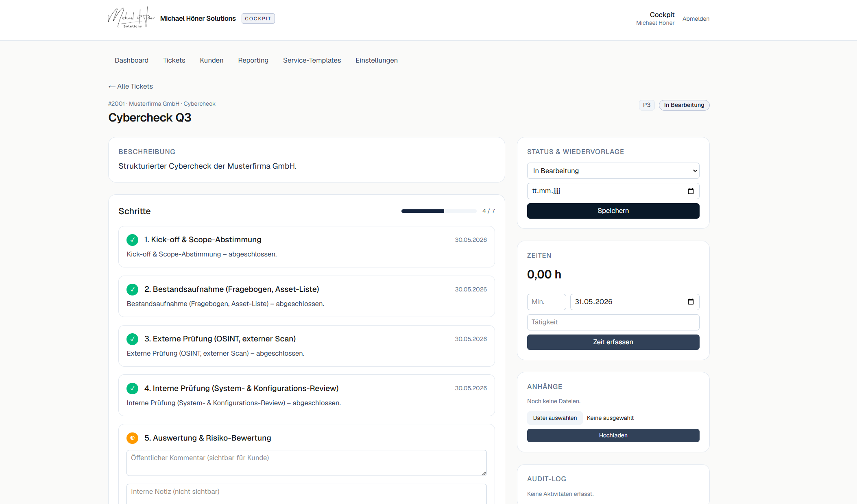Click Noch keine Dateien text
Screen dimensions: 857x504
(x=554, y=401)
